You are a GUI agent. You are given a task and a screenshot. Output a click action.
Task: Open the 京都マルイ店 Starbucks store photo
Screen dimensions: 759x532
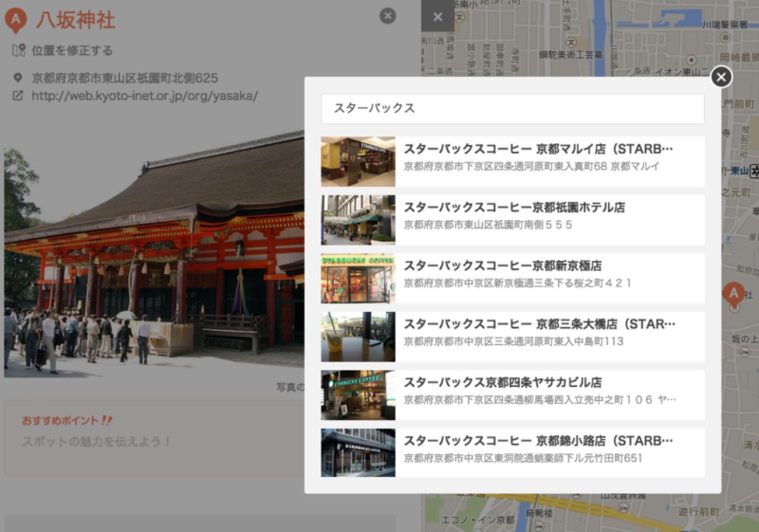click(x=358, y=162)
